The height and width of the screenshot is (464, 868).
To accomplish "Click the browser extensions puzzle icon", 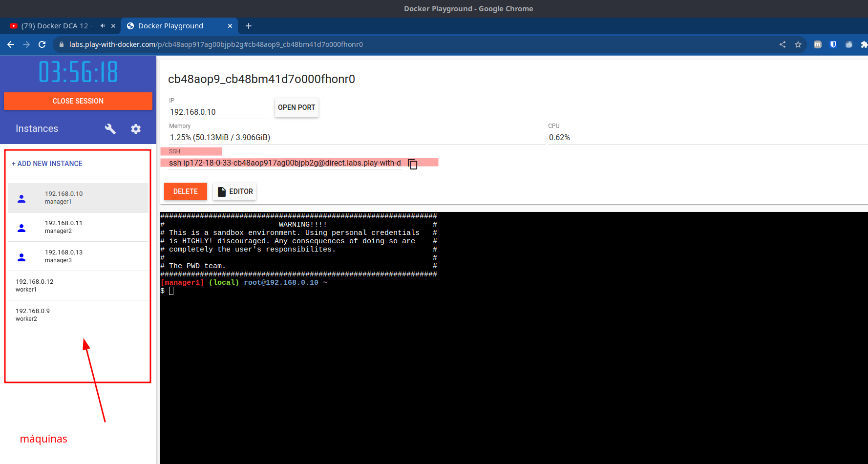I will 864,44.
